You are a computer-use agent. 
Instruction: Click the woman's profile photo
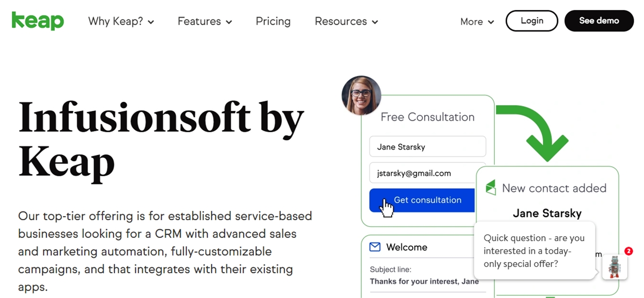coord(361,95)
